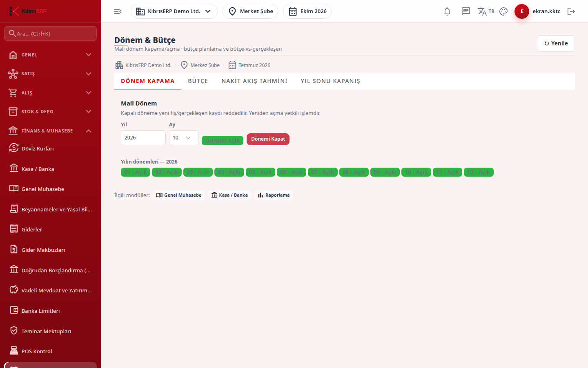Follow the Kasa / Banka related module link

[229, 195]
